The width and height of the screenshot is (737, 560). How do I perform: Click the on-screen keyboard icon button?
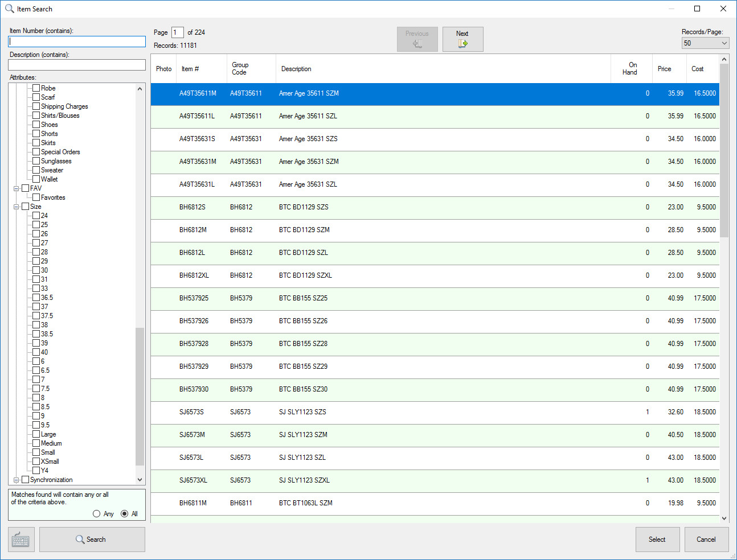(x=21, y=540)
